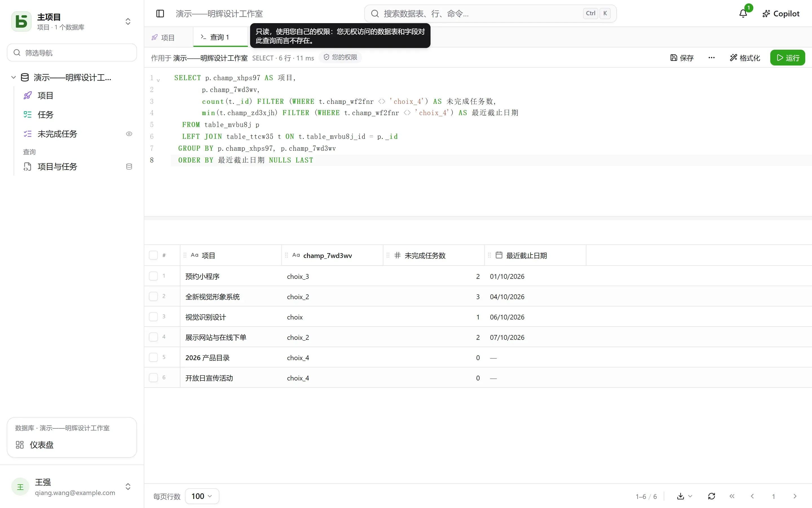Open the Copilot assistant
Image resolution: width=812 pixels, height=508 pixels.
781,14
